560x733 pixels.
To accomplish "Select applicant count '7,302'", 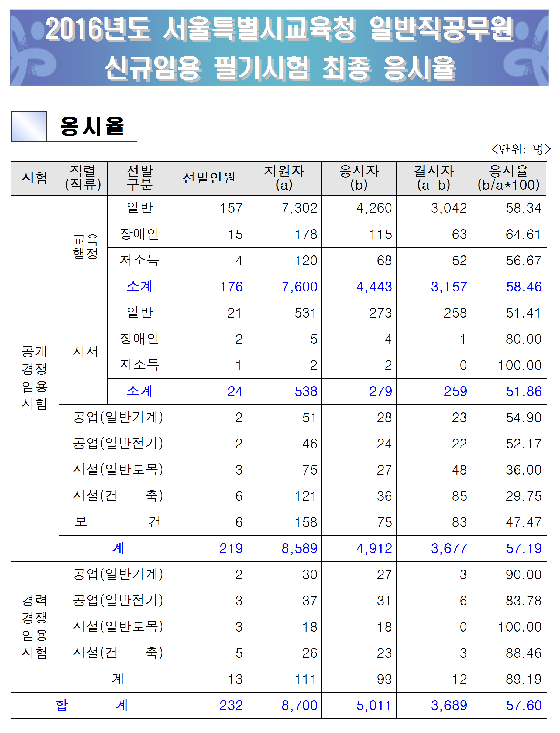I will 299,209.
